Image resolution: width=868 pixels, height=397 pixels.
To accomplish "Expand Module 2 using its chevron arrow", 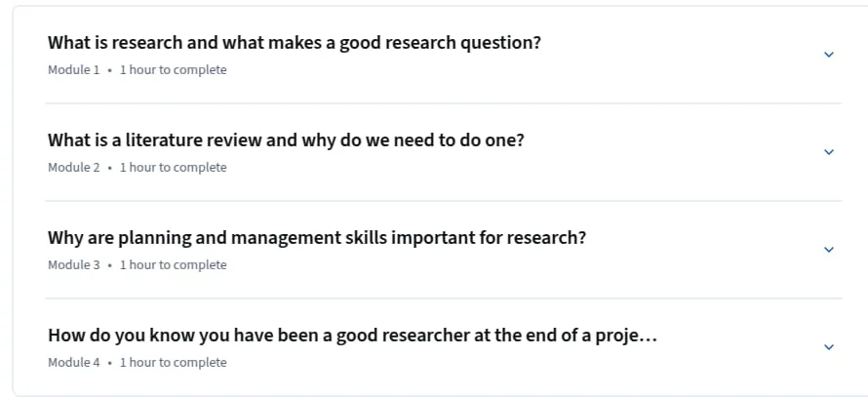I will 829,152.
